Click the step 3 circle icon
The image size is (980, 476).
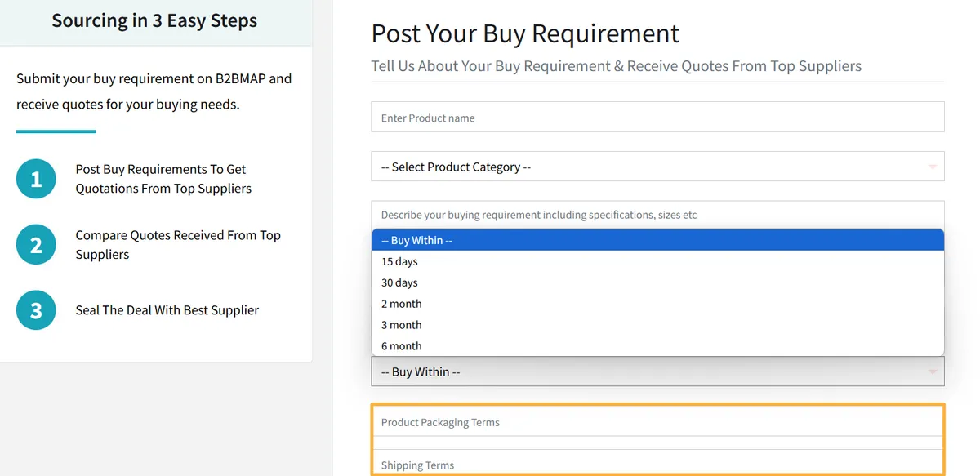coord(36,310)
